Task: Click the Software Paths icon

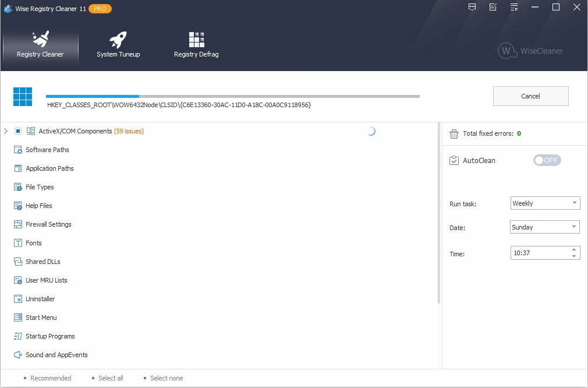Action: 18,150
